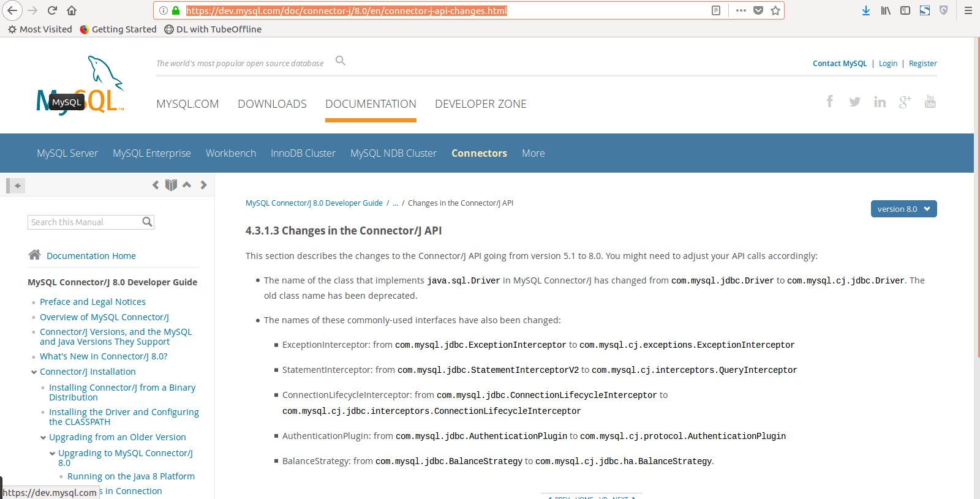Select the DOCUMENTATION tab

371,104
